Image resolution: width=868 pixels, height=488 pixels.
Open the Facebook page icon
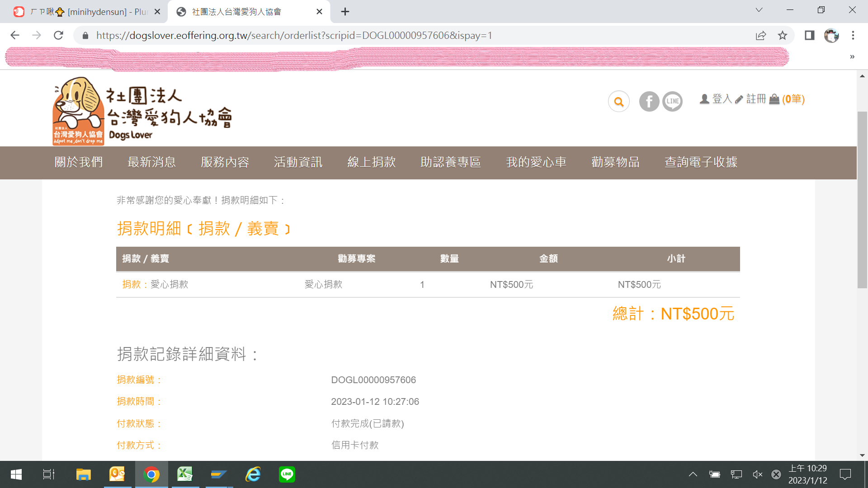tap(649, 101)
